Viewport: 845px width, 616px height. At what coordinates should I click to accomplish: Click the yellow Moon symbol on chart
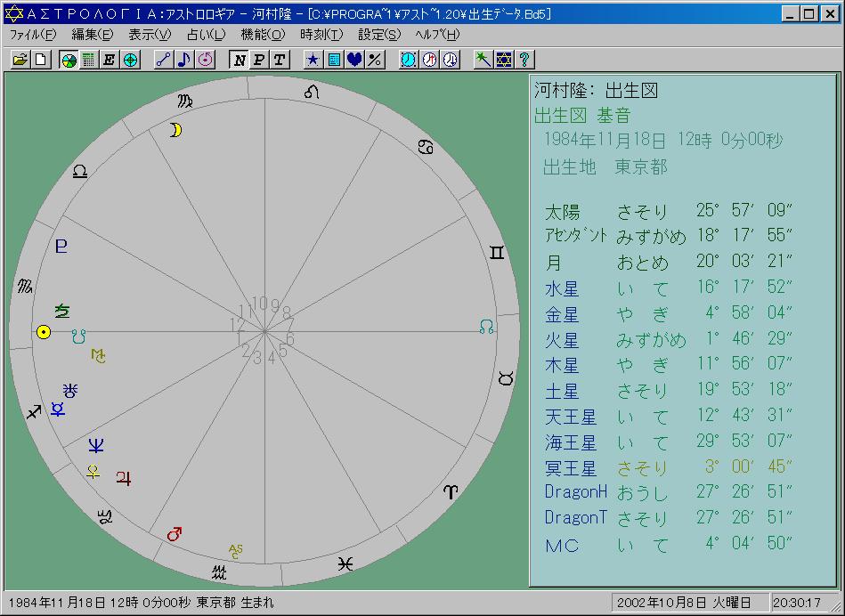point(176,131)
